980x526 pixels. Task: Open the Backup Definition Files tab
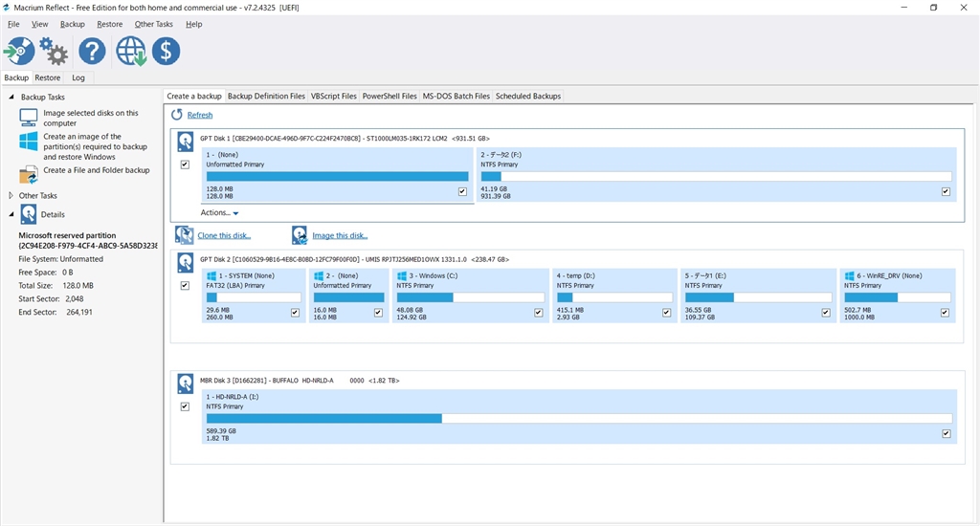(266, 97)
